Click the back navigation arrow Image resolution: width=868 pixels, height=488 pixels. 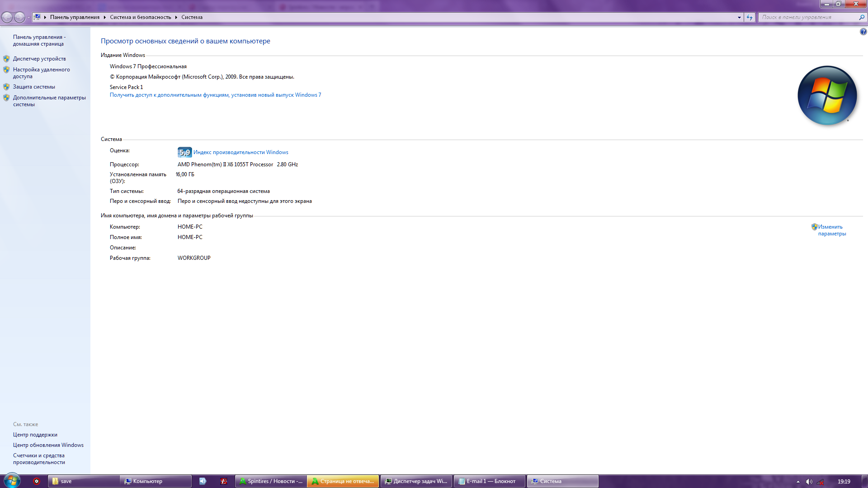tap(7, 17)
